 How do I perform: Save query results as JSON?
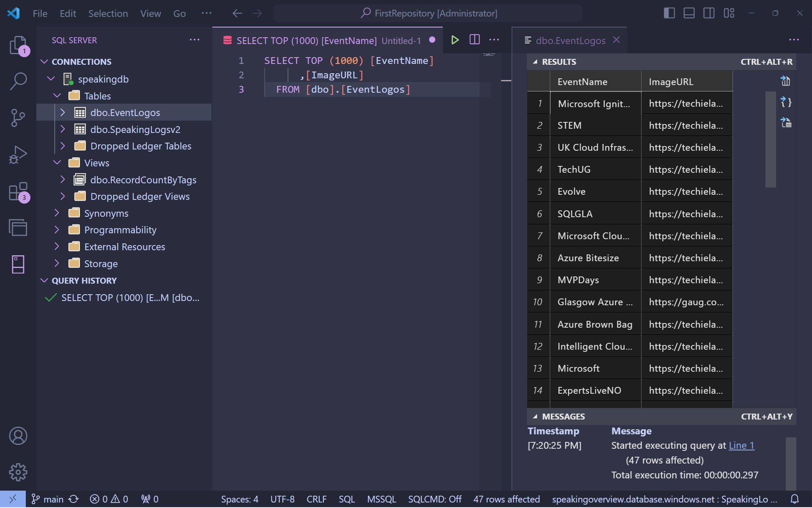click(x=785, y=102)
